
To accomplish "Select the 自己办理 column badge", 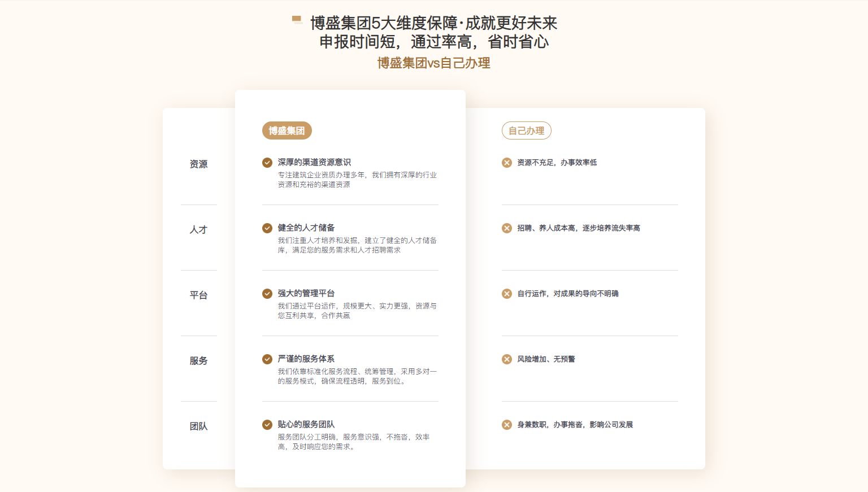I will [527, 130].
